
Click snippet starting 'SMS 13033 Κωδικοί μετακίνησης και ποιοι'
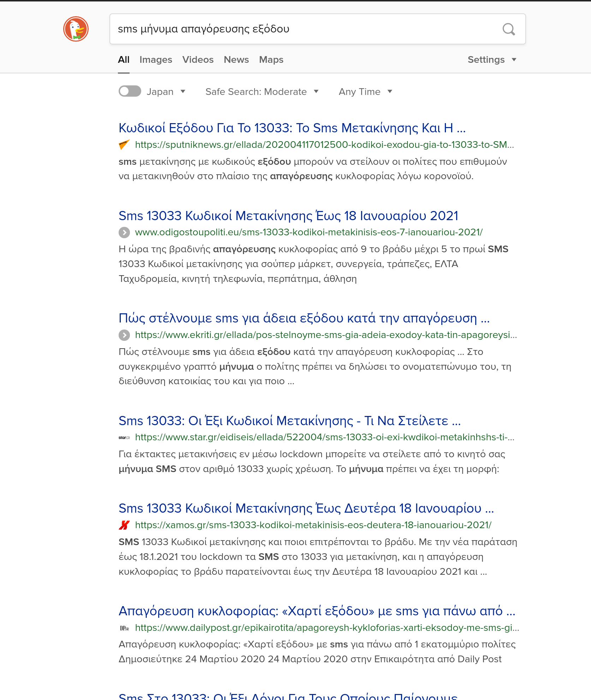pos(318,557)
